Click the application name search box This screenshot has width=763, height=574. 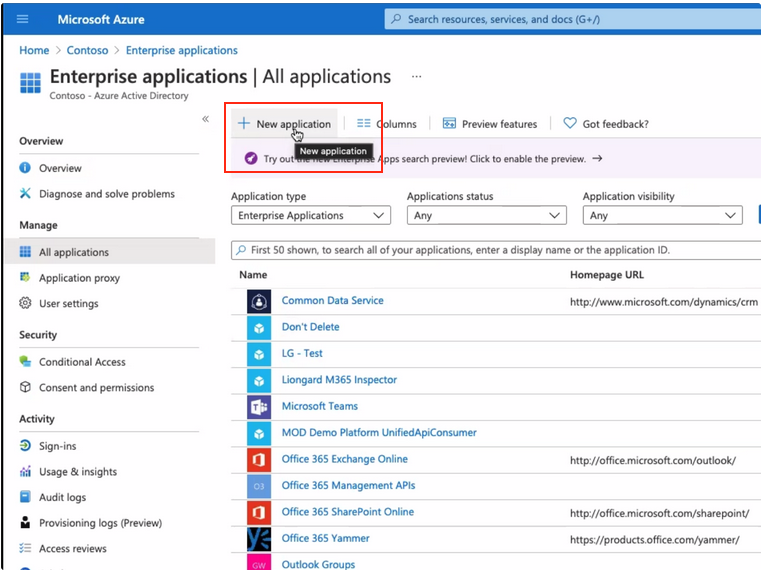pyautogui.click(x=496, y=250)
